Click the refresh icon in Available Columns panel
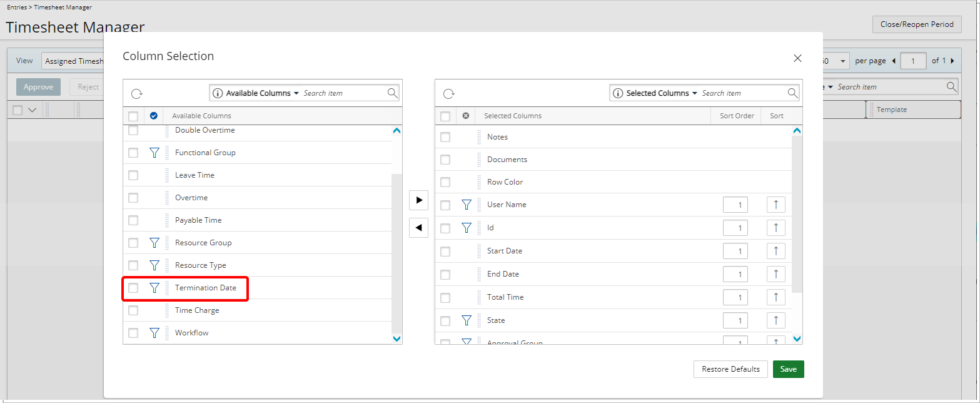 [136, 94]
